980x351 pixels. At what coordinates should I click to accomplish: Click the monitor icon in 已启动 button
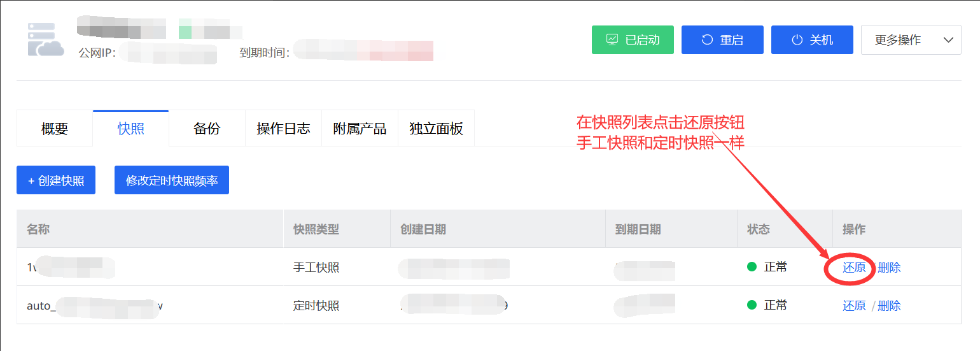pos(612,39)
